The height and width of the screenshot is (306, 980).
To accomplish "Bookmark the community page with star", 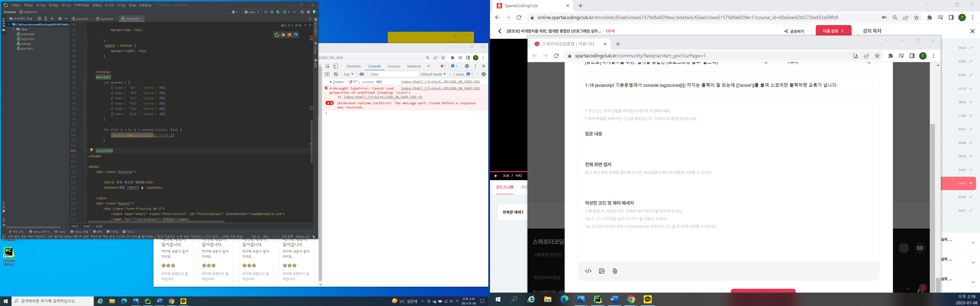I will (877, 56).
